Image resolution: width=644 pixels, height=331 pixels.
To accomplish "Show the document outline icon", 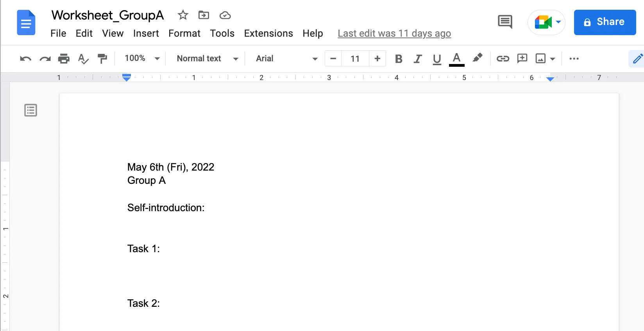I will click(x=30, y=110).
